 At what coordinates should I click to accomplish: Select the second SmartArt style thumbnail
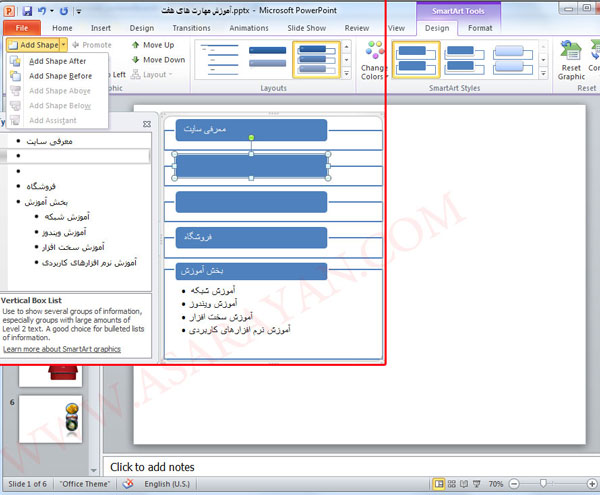tap(465, 60)
